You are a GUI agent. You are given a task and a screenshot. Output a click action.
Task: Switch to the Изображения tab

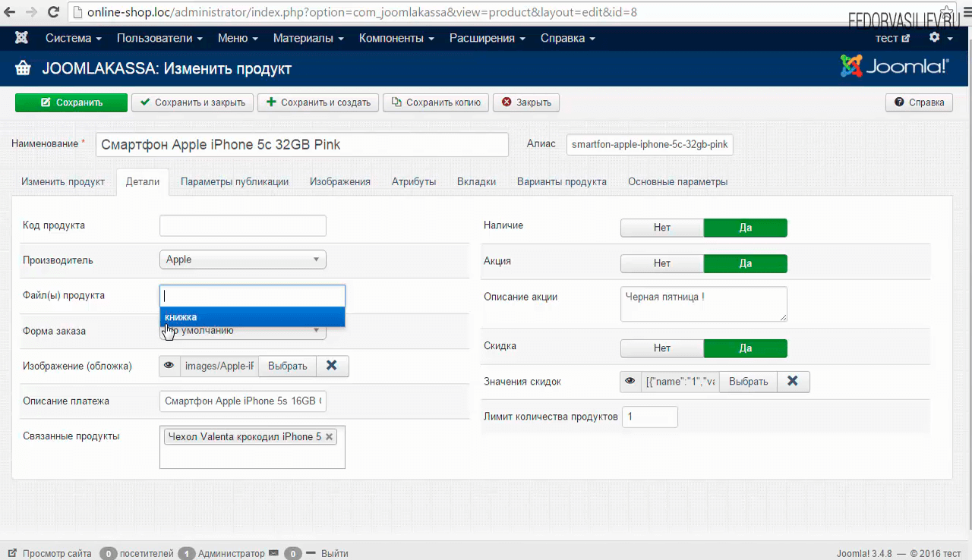(340, 182)
